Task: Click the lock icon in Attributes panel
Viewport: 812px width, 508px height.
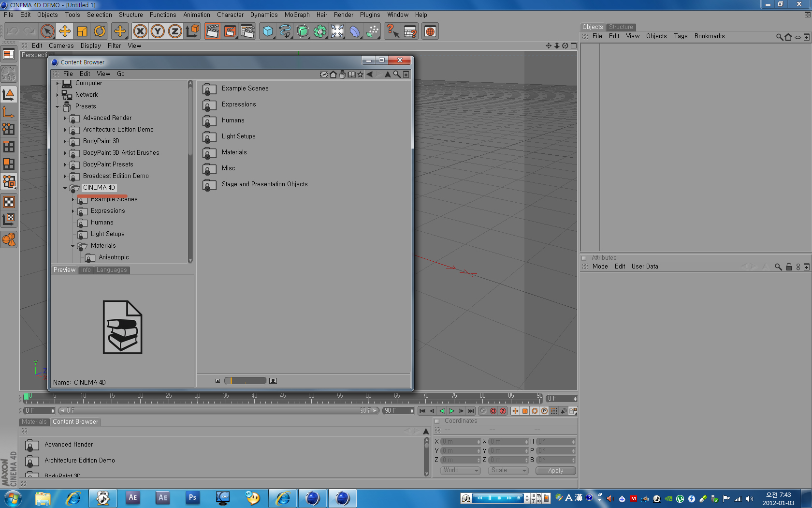Action: pos(789,267)
